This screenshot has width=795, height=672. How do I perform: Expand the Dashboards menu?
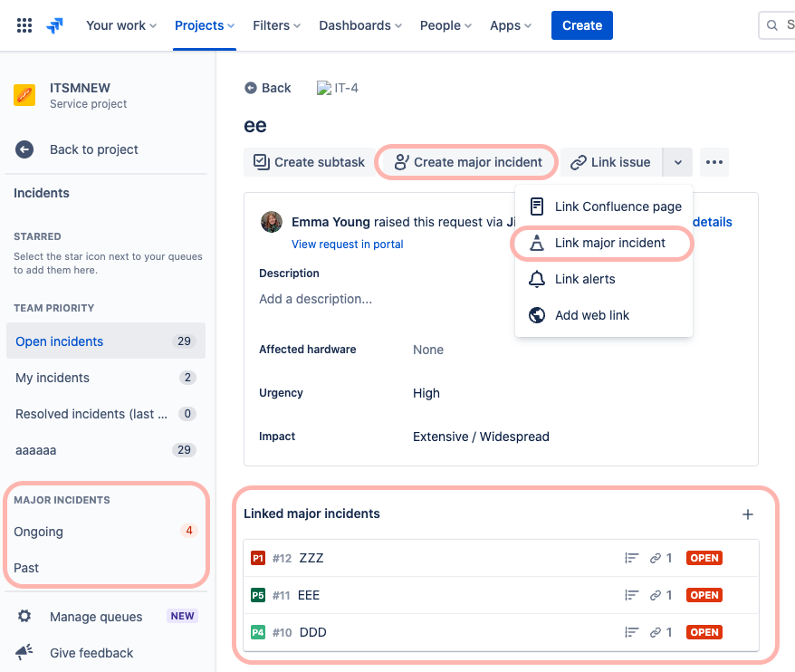(x=359, y=25)
